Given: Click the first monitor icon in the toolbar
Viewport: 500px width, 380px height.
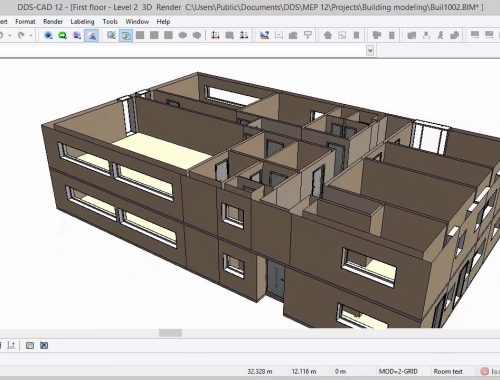Looking at the screenshot, I should pyautogui.click(x=475, y=35).
